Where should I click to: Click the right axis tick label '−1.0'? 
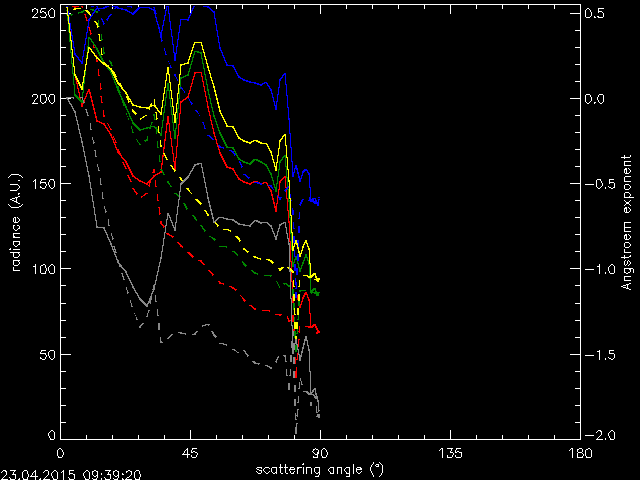pyautogui.click(x=600, y=269)
